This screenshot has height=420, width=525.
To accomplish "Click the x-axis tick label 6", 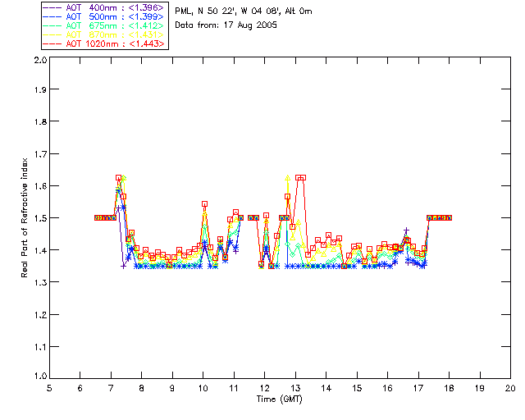I will pyautogui.click(x=80, y=388).
